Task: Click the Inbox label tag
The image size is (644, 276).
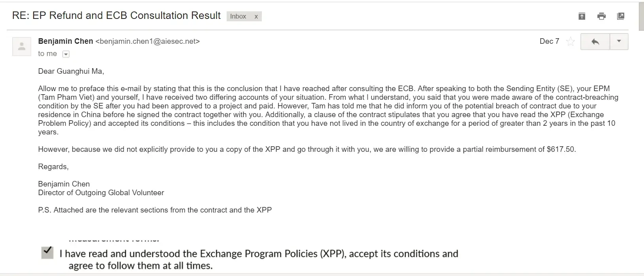Action: 238,17
